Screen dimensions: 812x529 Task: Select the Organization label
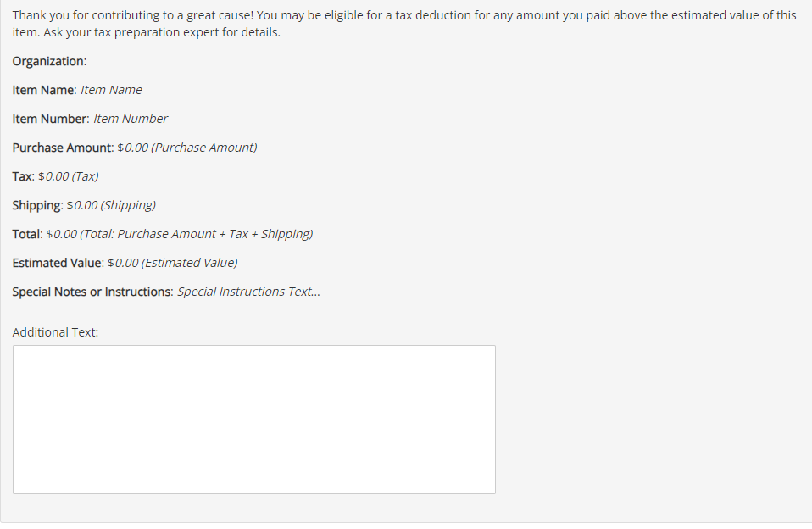48,61
